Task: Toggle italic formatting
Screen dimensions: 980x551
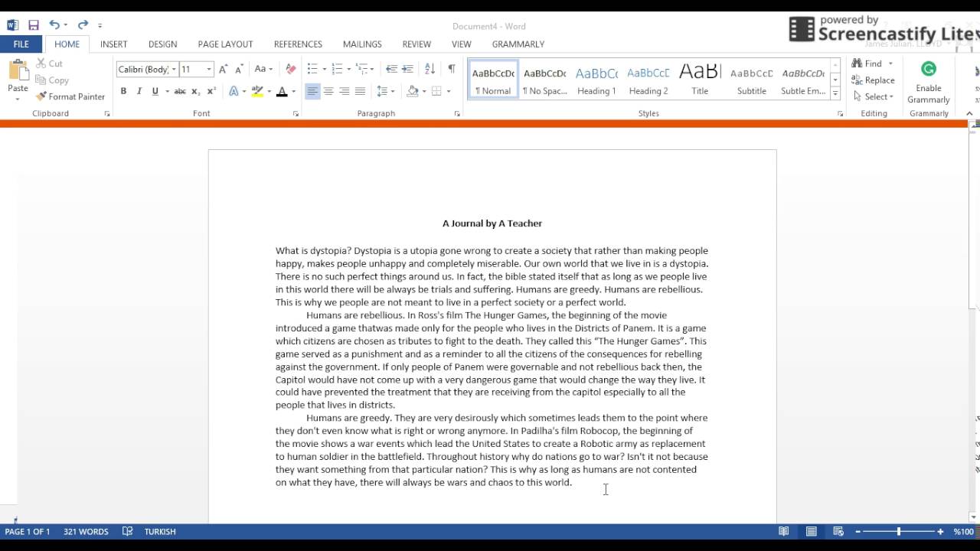Action: [139, 91]
